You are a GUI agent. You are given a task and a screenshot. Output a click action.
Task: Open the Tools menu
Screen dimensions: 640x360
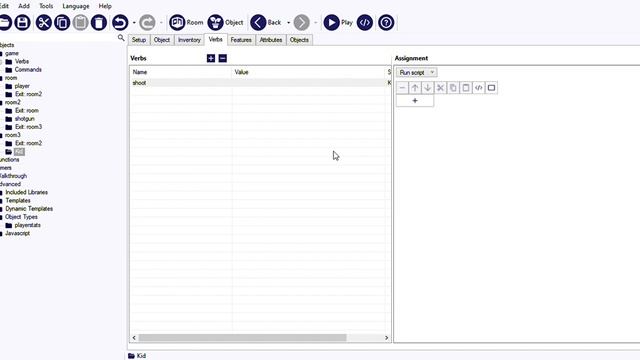[x=46, y=6]
